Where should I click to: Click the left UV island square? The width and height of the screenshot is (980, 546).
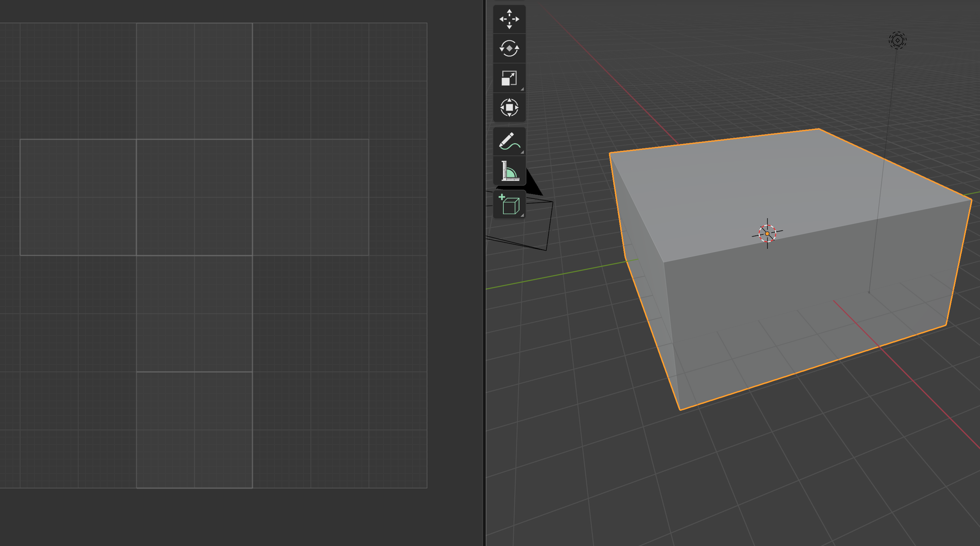[x=78, y=197]
